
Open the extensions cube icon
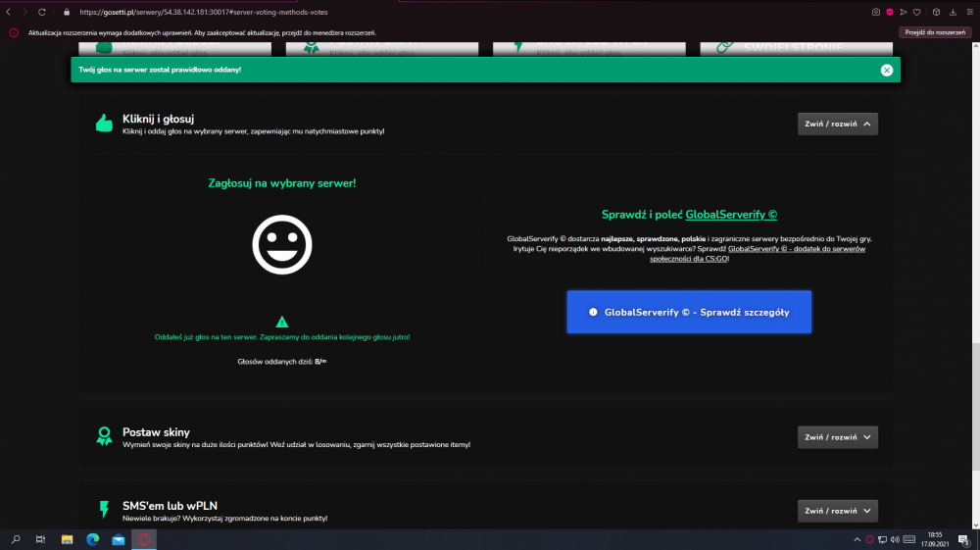[936, 12]
